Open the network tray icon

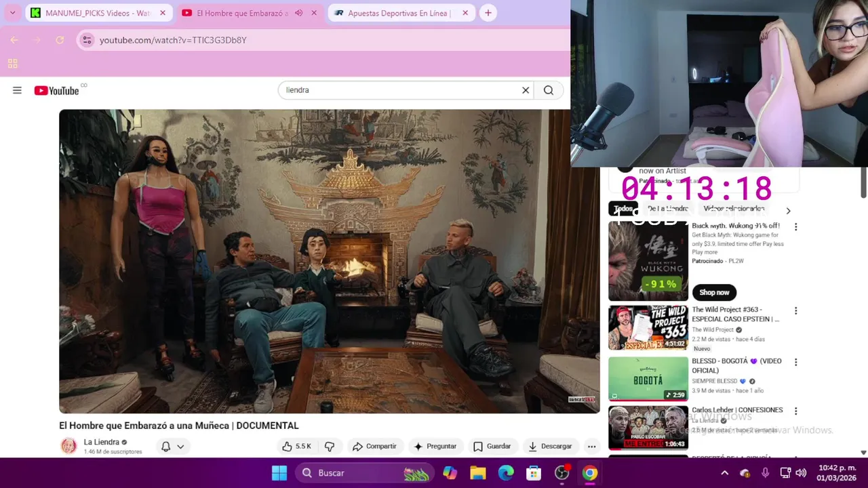point(785,473)
